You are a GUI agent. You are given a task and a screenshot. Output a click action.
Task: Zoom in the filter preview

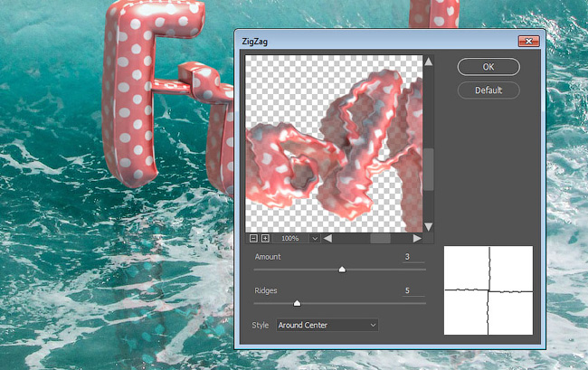(x=265, y=239)
